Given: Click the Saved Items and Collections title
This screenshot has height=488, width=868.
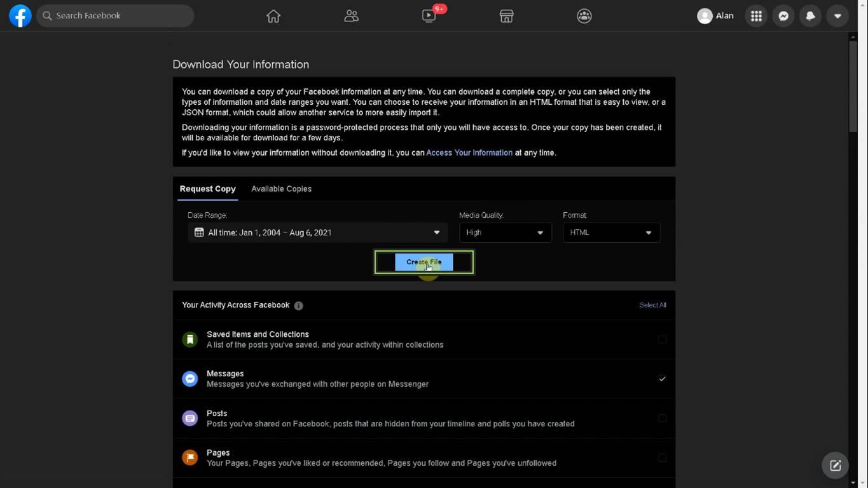Looking at the screenshot, I should coord(258,334).
